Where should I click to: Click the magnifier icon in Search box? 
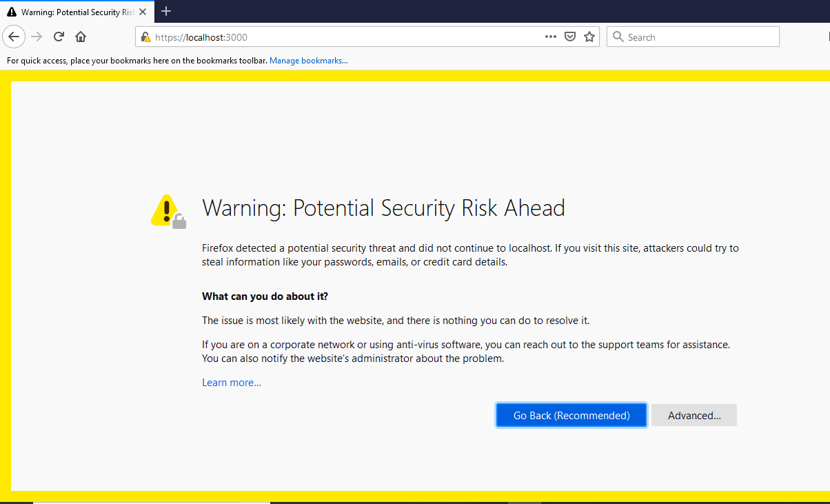pyautogui.click(x=618, y=37)
